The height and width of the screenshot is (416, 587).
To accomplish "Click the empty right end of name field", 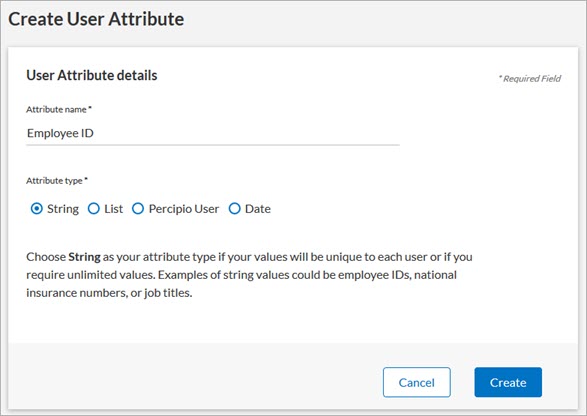I will coord(337,133).
